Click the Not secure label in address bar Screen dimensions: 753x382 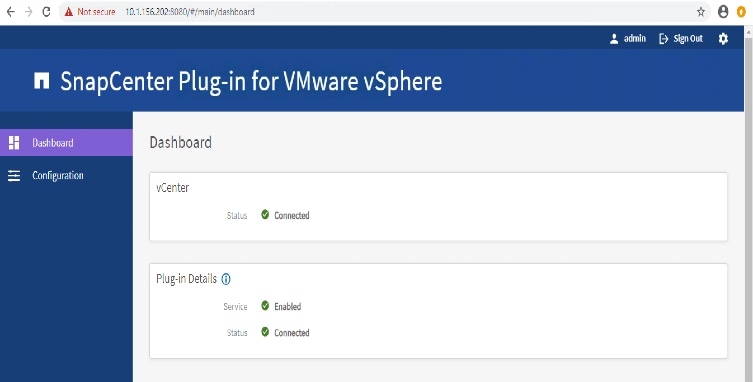point(96,12)
